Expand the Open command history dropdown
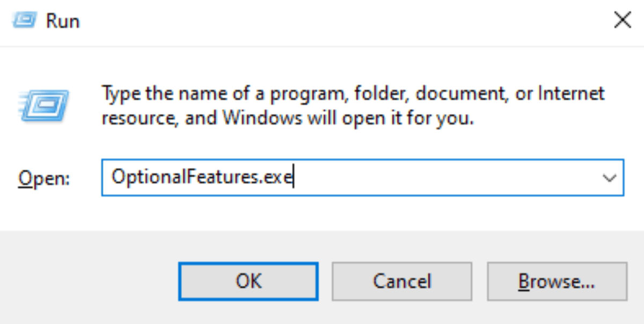The image size is (644, 324). (x=610, y=177)
